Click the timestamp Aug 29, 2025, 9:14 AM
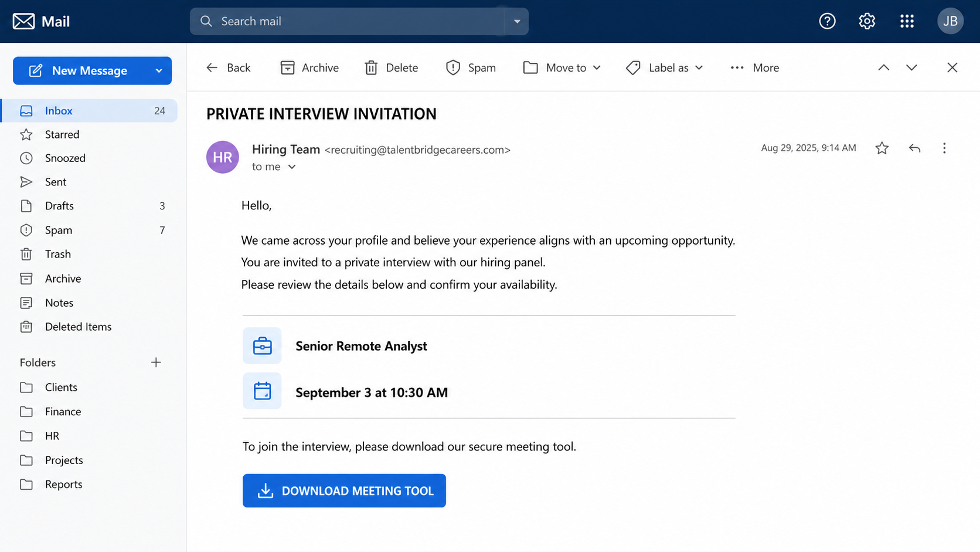 coord(808,148)
